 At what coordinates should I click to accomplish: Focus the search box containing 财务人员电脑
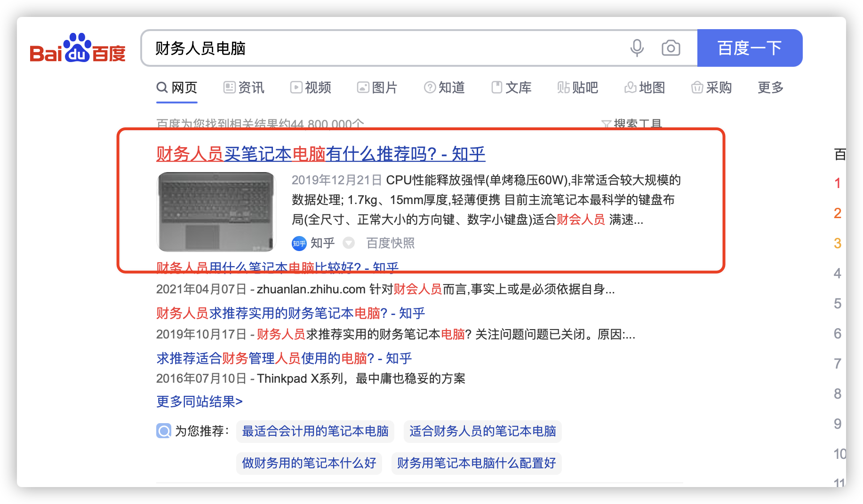419,48
